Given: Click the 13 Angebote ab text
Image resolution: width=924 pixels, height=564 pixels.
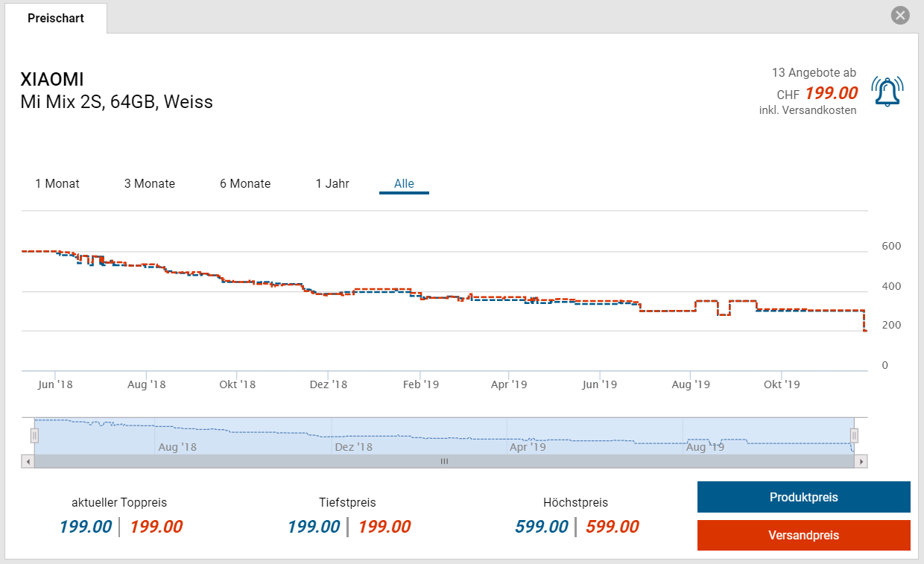Looking at the screenshot, I should click(814, 72).
